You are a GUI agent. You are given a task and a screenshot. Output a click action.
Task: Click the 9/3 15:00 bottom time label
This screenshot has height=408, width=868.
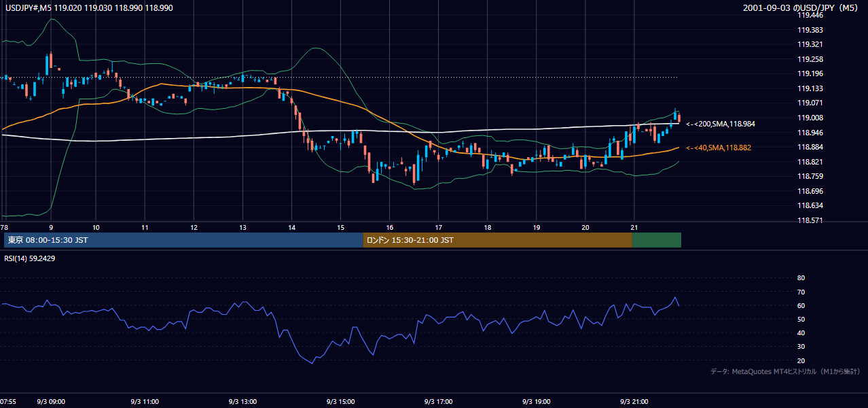[339, 402]
